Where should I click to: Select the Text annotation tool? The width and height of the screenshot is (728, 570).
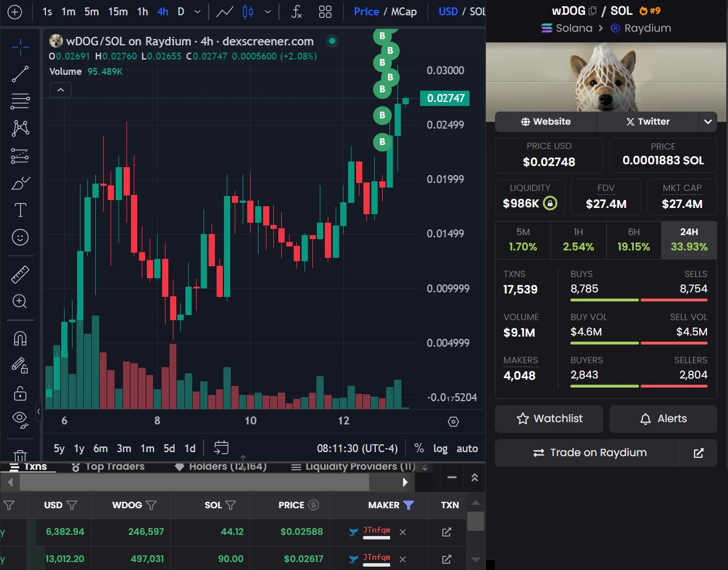(x=20, y=210)
